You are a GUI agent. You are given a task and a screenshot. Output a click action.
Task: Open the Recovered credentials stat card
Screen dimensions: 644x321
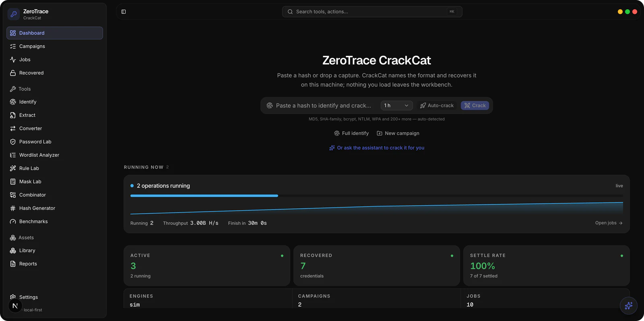point(377,265)
